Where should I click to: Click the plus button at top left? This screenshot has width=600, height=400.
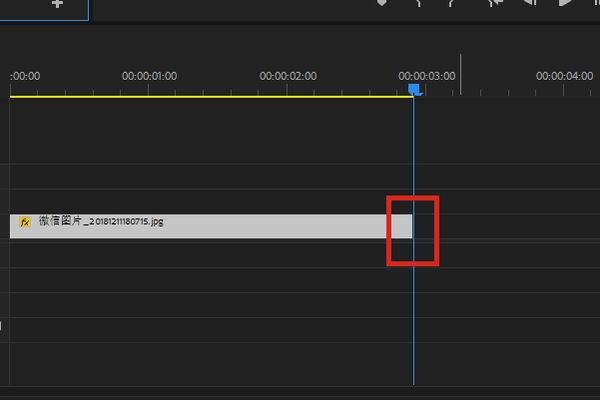[x=57, y=4]
